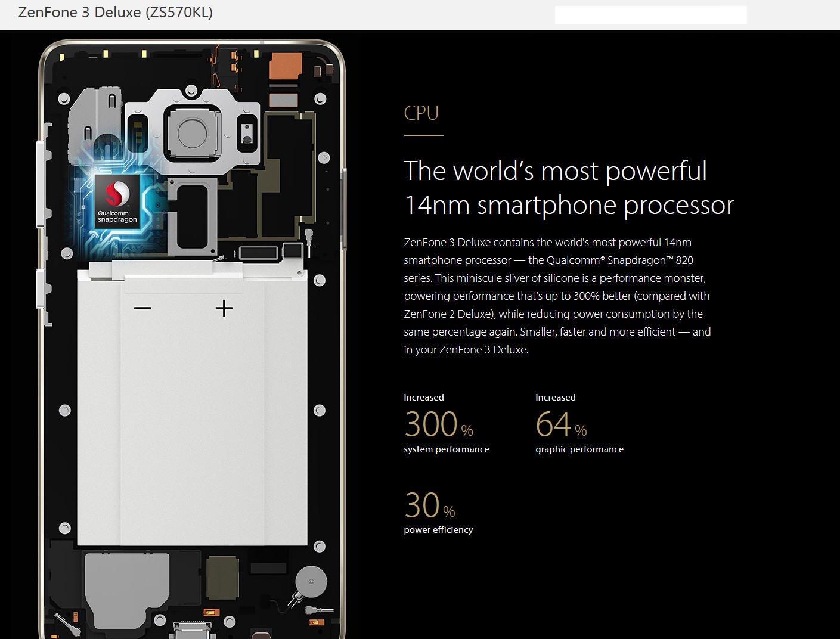
Task: Click the "graphic performance" label
Action: (579, 449)
